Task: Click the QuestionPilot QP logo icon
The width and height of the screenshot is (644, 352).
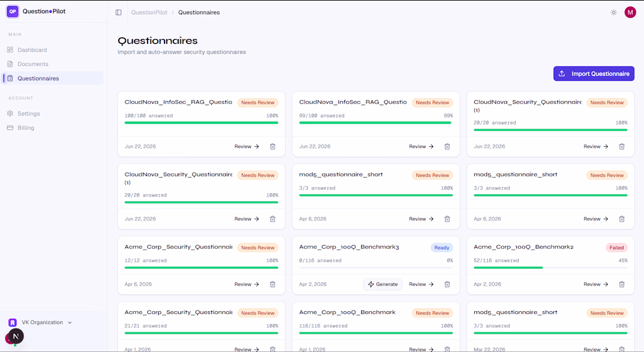Action: (x=13, y=12)
